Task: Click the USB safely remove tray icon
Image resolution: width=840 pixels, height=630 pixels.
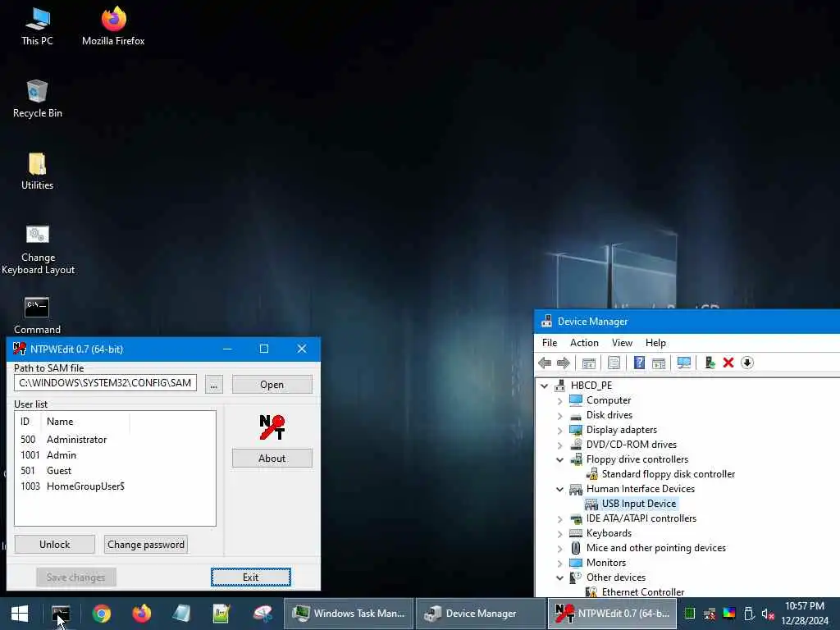Action: [x=749, y=614]
